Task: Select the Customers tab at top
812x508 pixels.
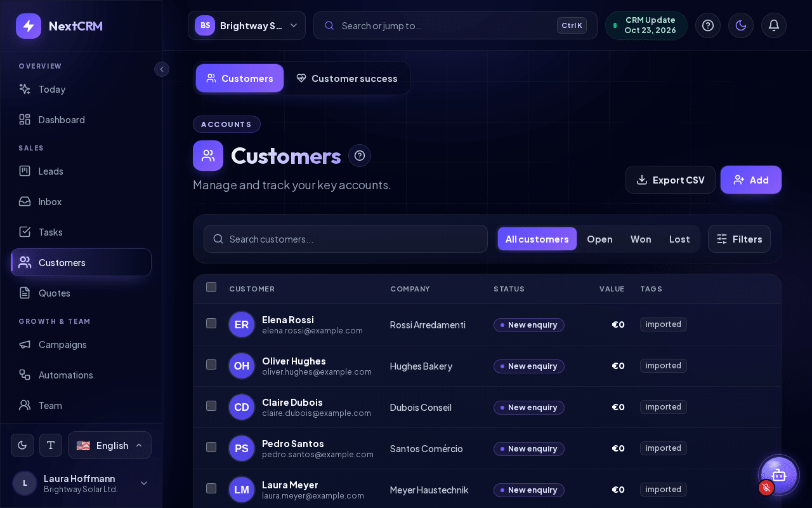Action: pyautogui.click(x=240, y=78)
